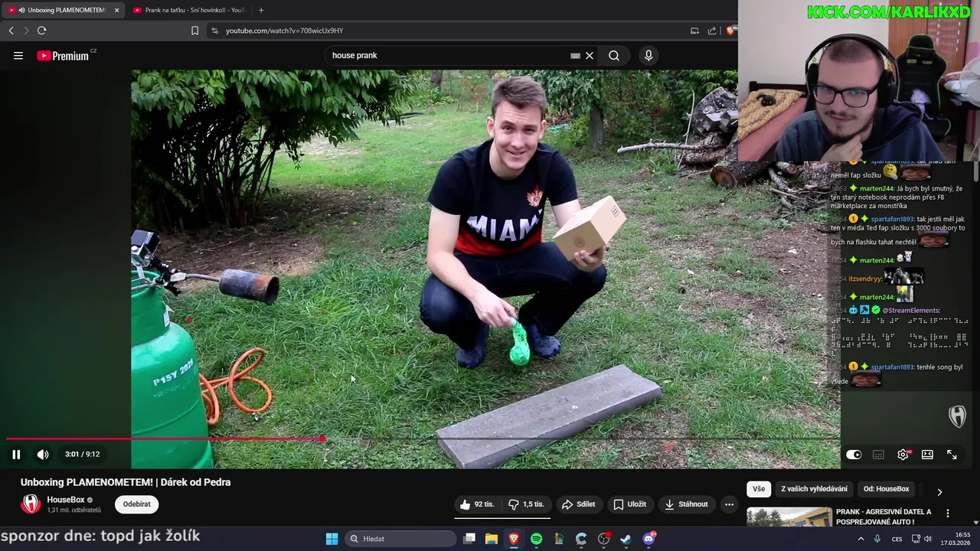Click taskbar Hledat search box

click(401, 539)
